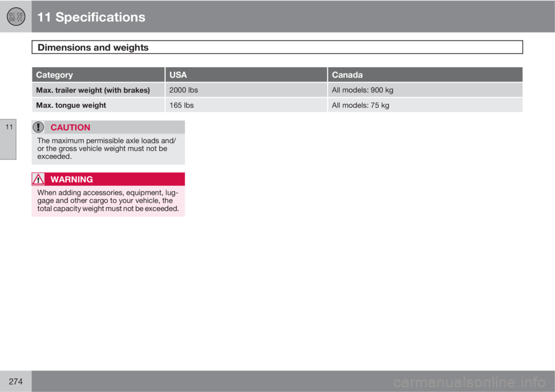This screenshot has height=392, width=555.
Task: Select the 11 Specifications chapter title
Action: tap(91, 17)
